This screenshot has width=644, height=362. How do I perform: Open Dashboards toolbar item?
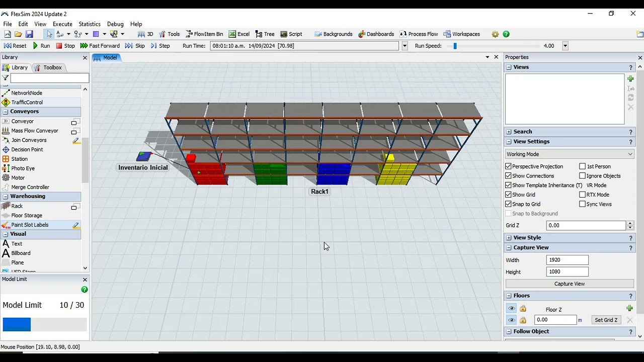pyautogui.click(x=376, y=34)
